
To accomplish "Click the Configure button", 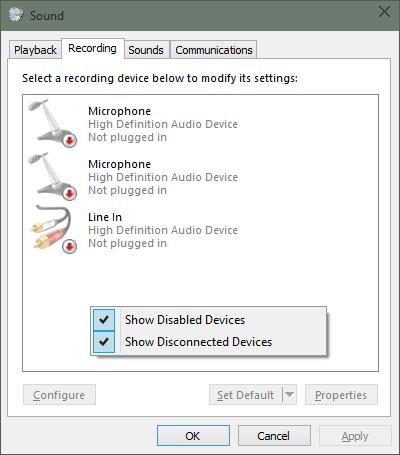I will point(59,395).
